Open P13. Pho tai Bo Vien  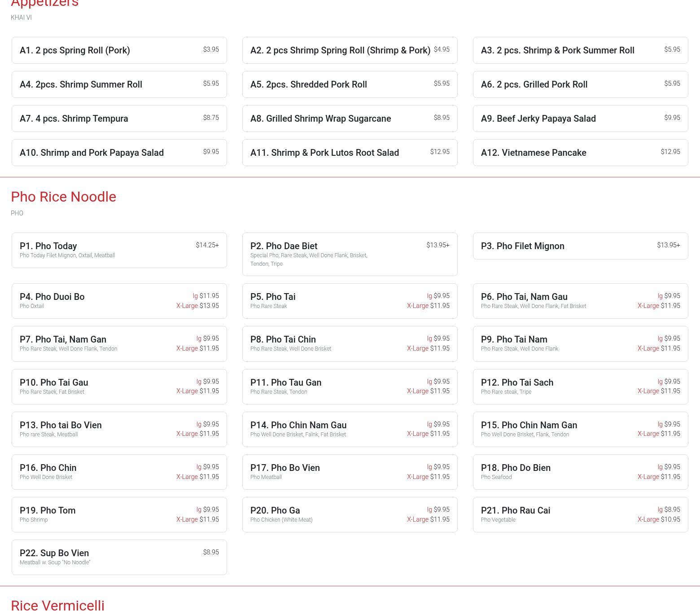(x=119, y=429)
